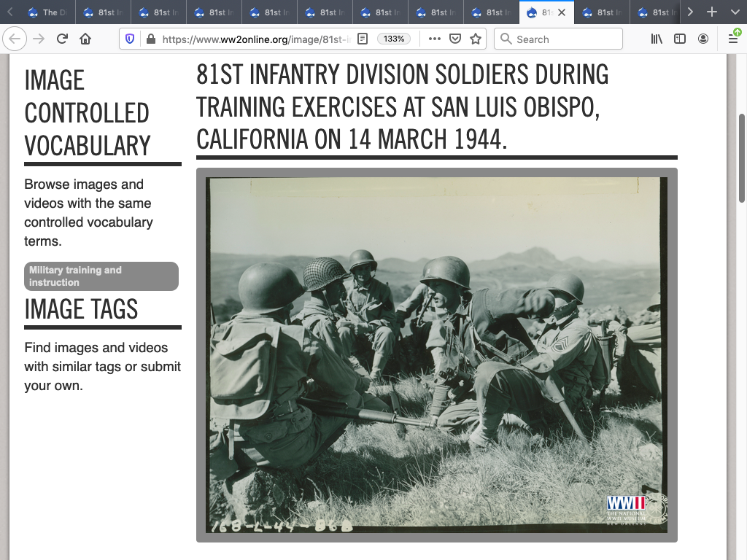Screen dimensions: 747x560
Task: Click the 'Military training and instruction' tag
Action: (101, 276)
